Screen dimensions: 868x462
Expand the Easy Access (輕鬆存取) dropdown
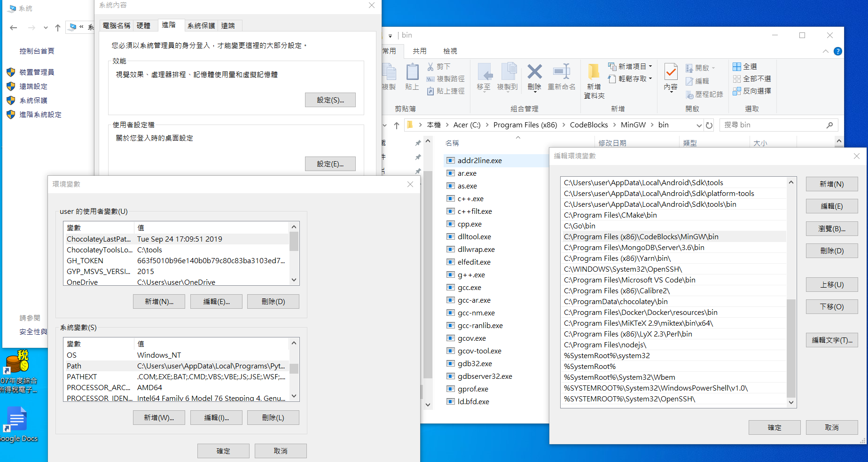coord(650,79)
